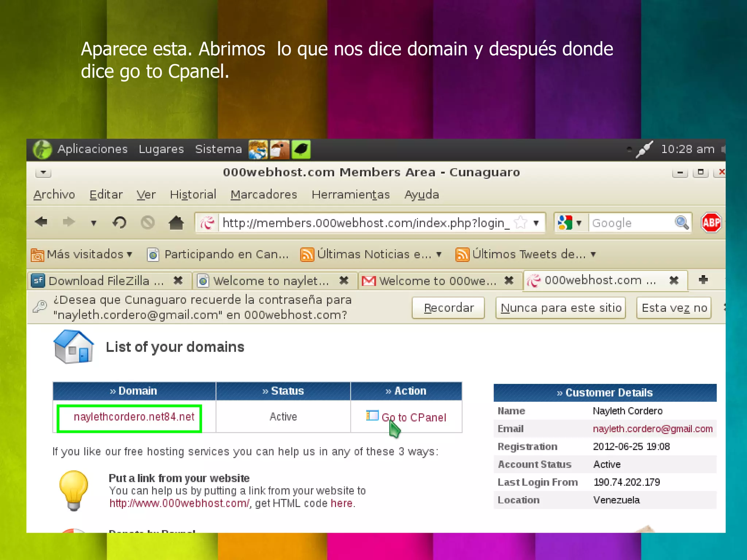The width and height of the screenshot is (747, 560).
Task: Click the Stop loading icon
Action: [x=148, y=222]
